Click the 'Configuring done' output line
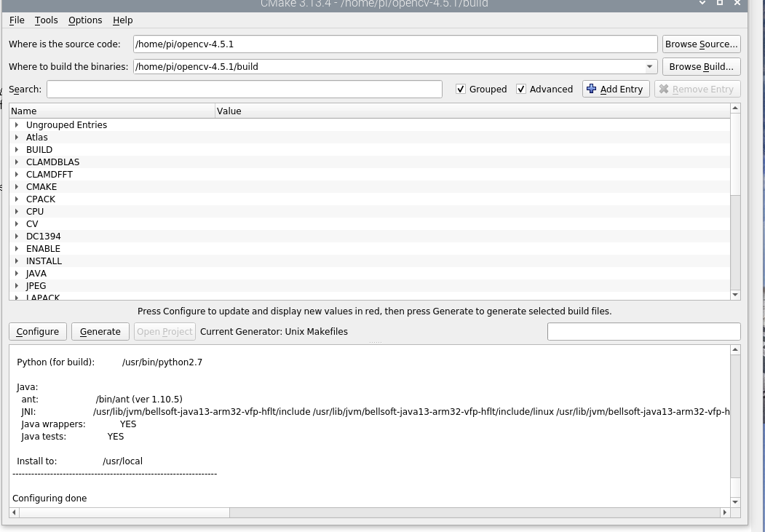Image resolution: width=765 pixels, height=532 pixels. pos(49,499)
